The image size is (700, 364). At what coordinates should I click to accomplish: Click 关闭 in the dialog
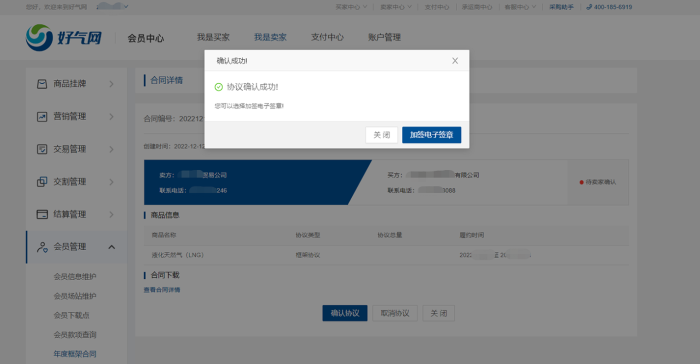coord(382,135)
